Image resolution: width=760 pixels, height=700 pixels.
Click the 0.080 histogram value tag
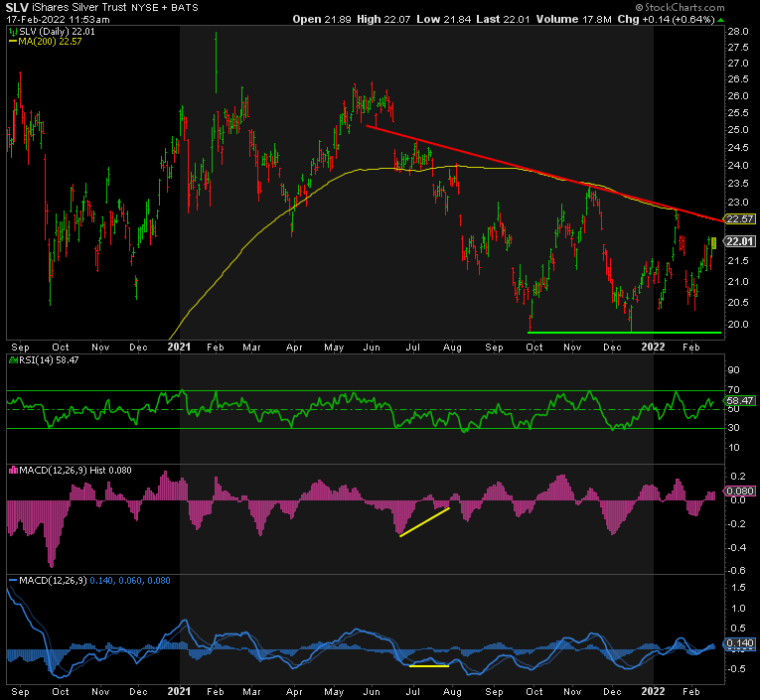click(x=740, y=491)
